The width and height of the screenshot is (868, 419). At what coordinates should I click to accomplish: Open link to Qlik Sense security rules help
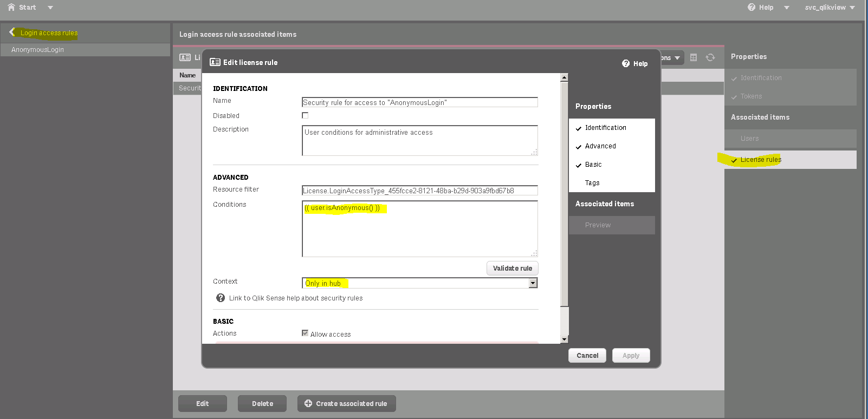coord(296,298)
